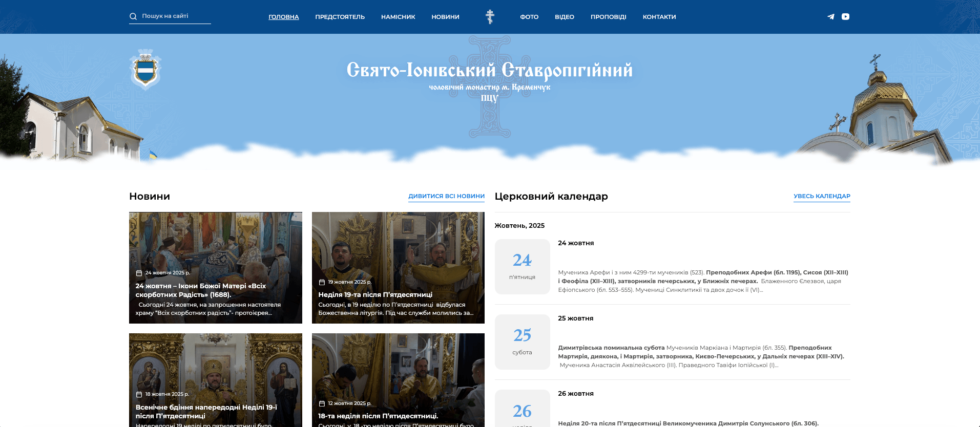
Task: Click the Церковний календар section heading
Action: pos(551,196)
